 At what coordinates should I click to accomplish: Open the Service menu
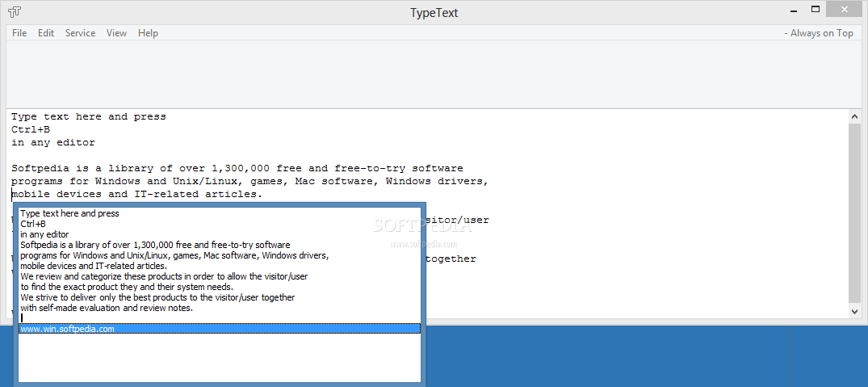(x=80, y=33)
